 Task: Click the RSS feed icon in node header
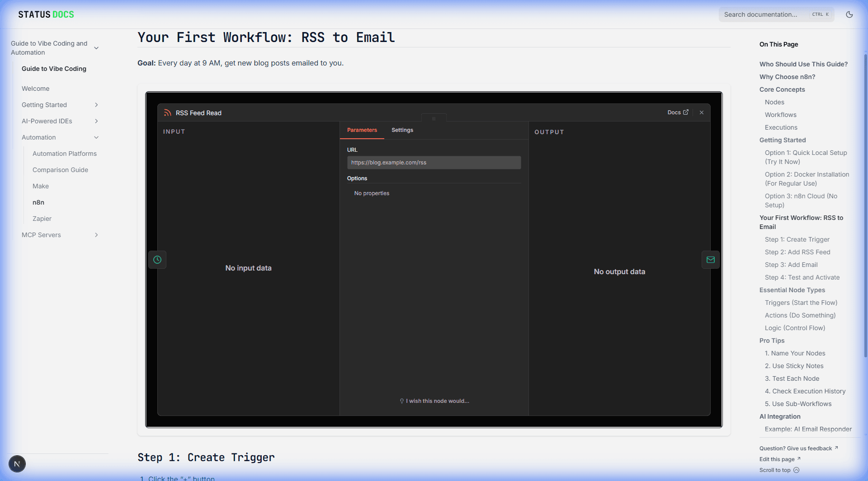[168, 112]
